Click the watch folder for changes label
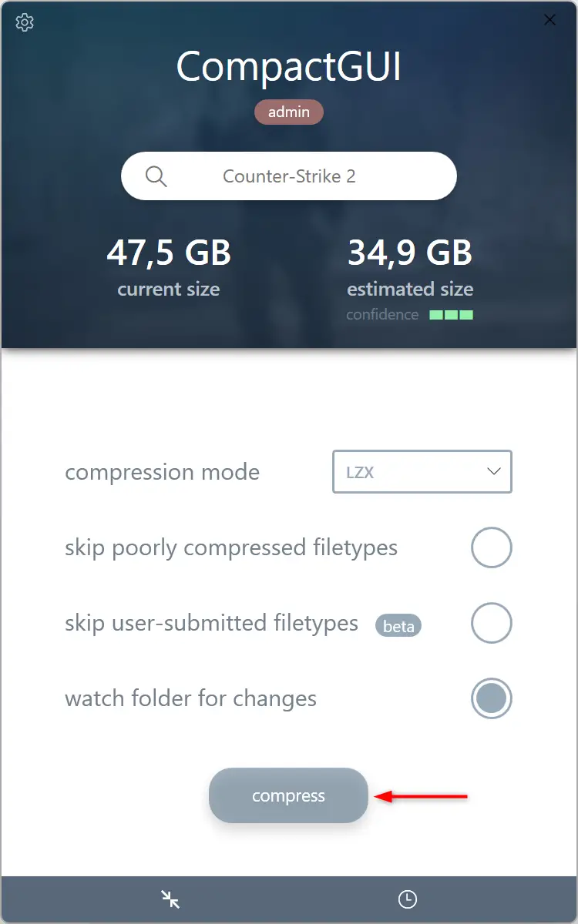The image size is (578, 924). (x=190, y=699)
